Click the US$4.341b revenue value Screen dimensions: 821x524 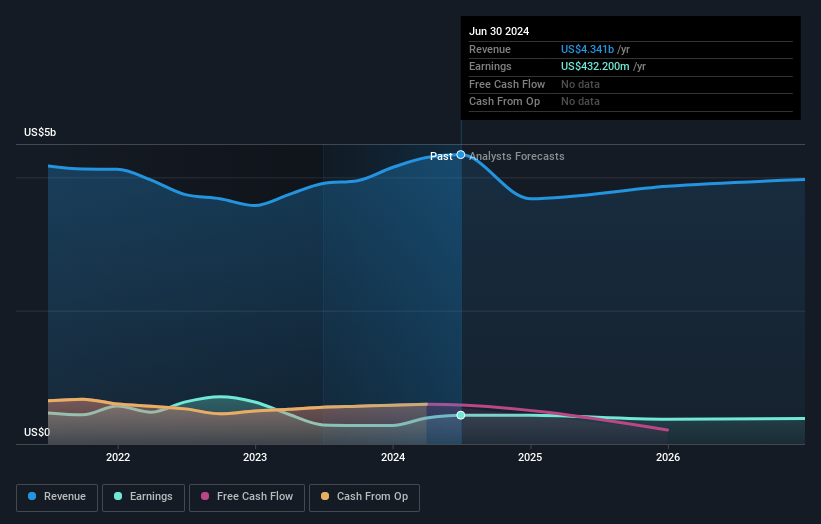[587, 49]
